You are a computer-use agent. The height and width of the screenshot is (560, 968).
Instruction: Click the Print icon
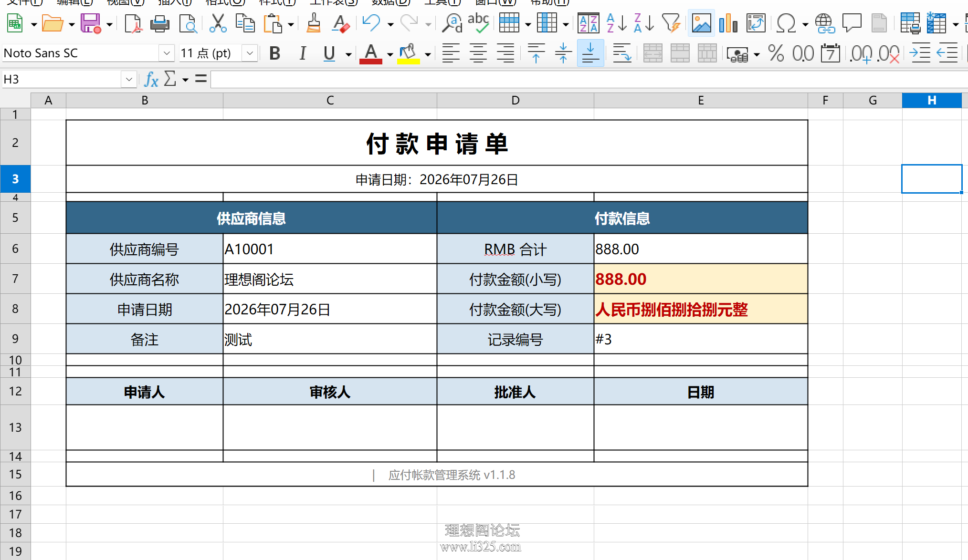click(160, 23)
